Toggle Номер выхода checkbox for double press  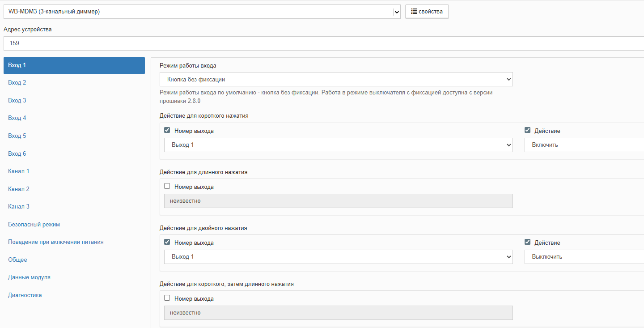pyautogui.click(x=167, y=243)
